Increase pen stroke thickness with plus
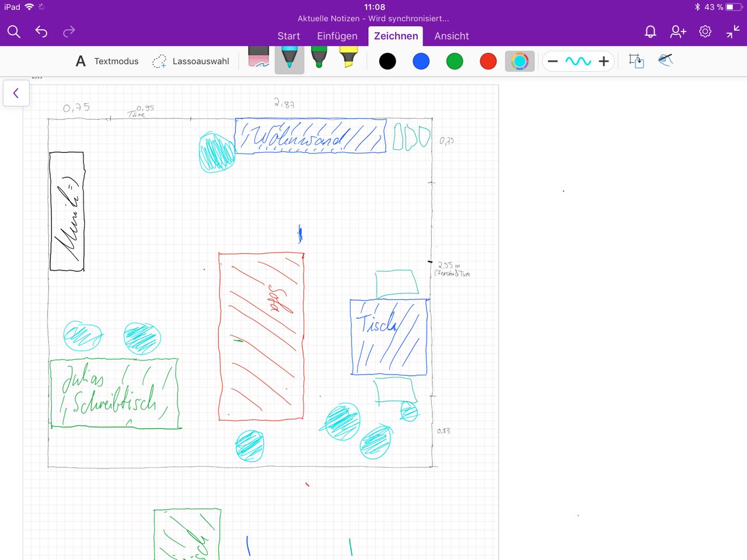The image size is (747, 560). pyautogui.click(x=604, y=61)
